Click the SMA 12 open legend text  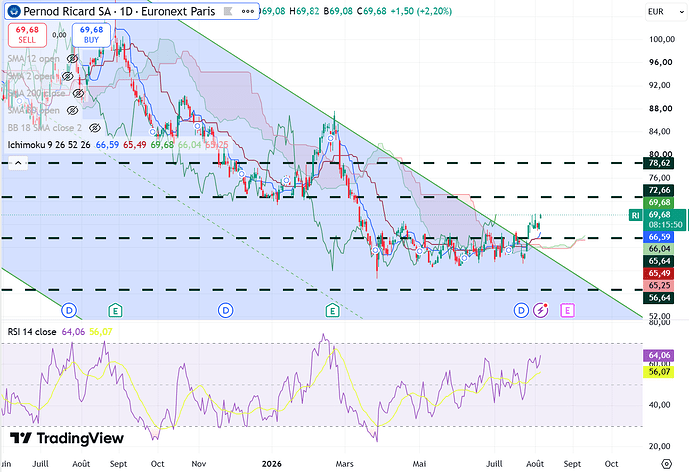click(x=33, y=58)
